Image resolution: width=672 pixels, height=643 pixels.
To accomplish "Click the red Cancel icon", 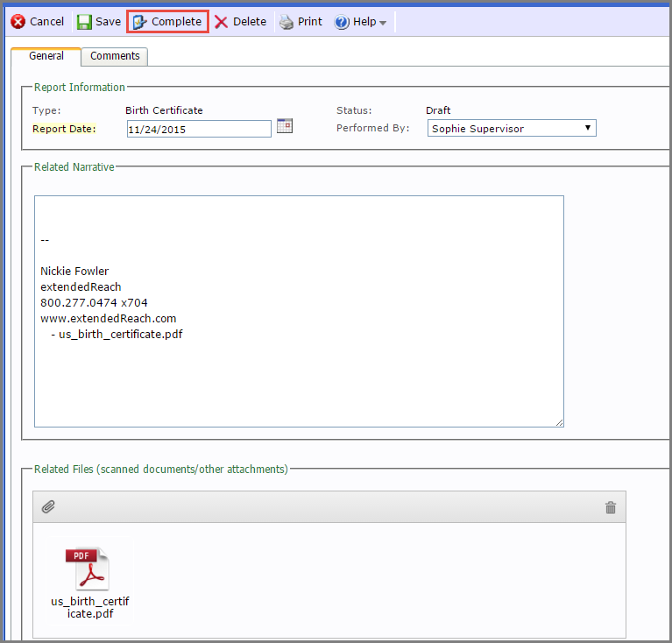I will tap(18, 21).
